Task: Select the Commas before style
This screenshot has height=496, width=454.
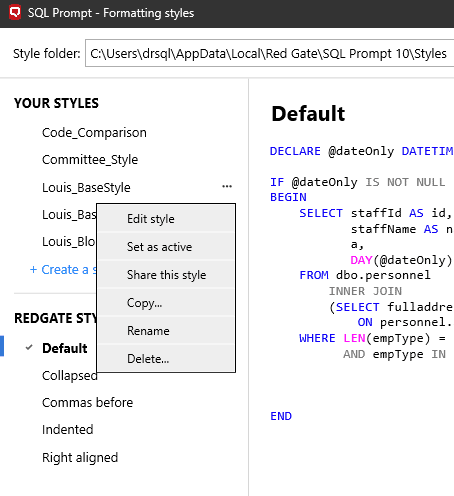Action: point(87,402)
